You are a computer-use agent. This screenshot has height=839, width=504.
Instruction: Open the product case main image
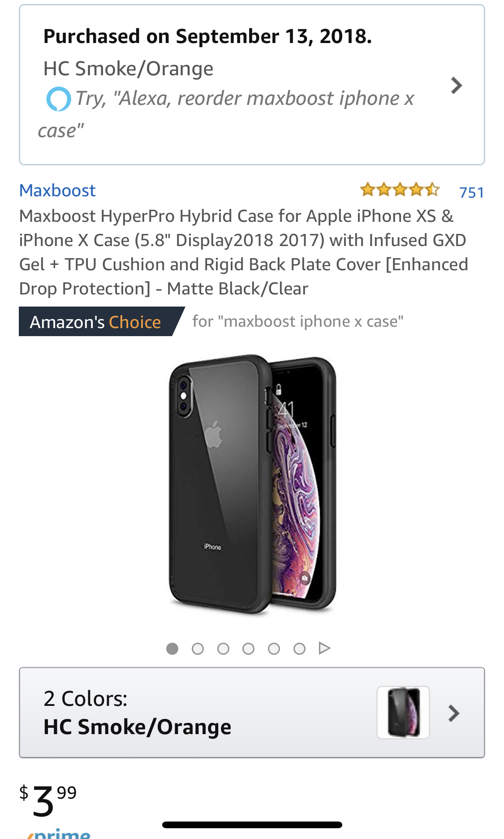tap(252, 484)
